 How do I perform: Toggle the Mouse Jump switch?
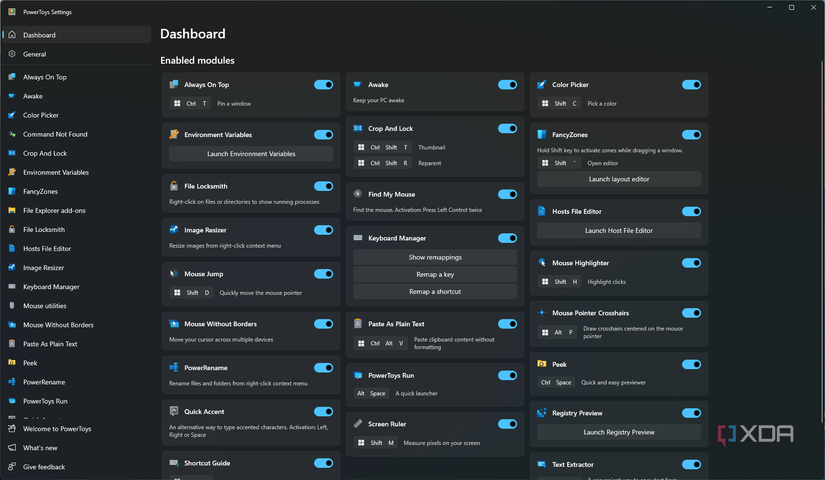tap(324, 274)
